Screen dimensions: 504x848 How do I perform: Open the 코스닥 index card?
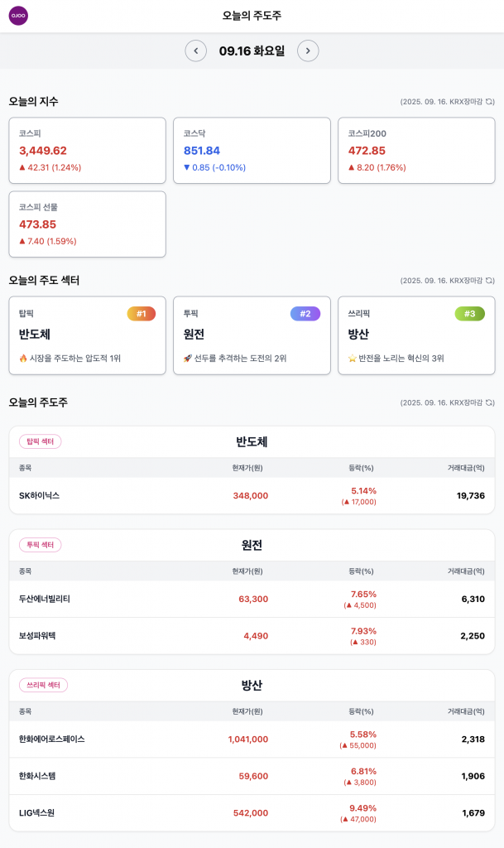pos(252,150)
